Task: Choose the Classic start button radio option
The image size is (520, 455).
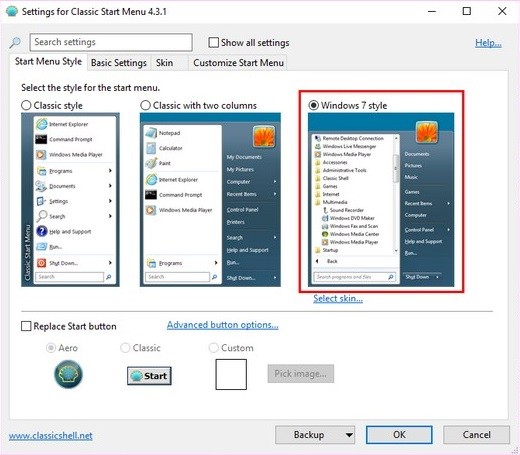Action: click(125, 348)
